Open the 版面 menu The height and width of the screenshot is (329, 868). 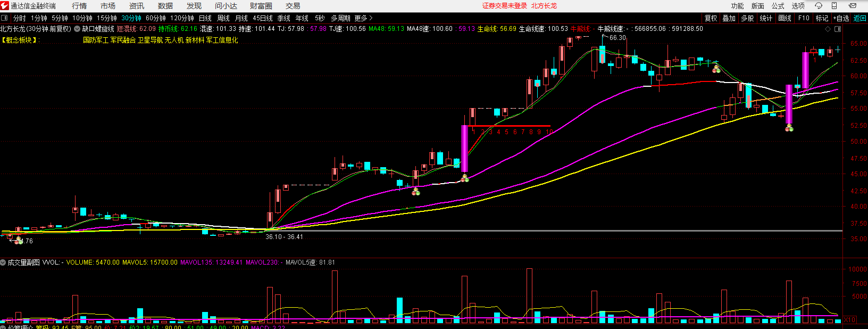pyautogui.click(x=758, y=6)
